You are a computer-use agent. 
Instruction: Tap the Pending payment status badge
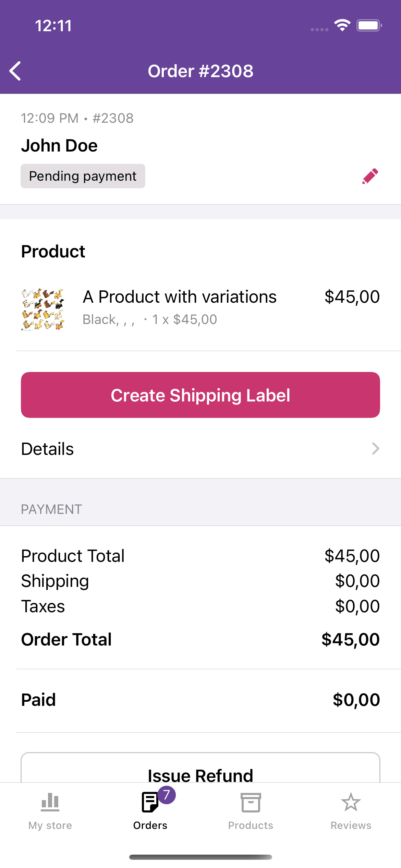pos(83,176)
